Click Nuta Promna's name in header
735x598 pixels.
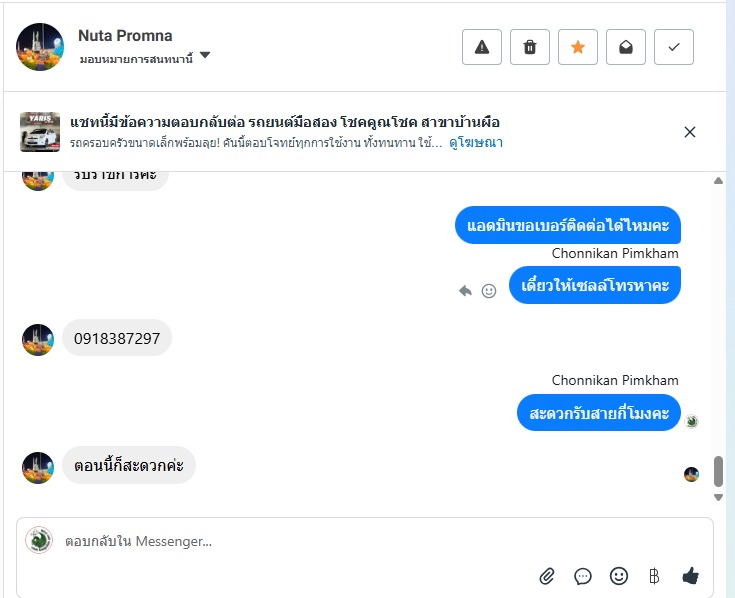(x=125, y=36)
